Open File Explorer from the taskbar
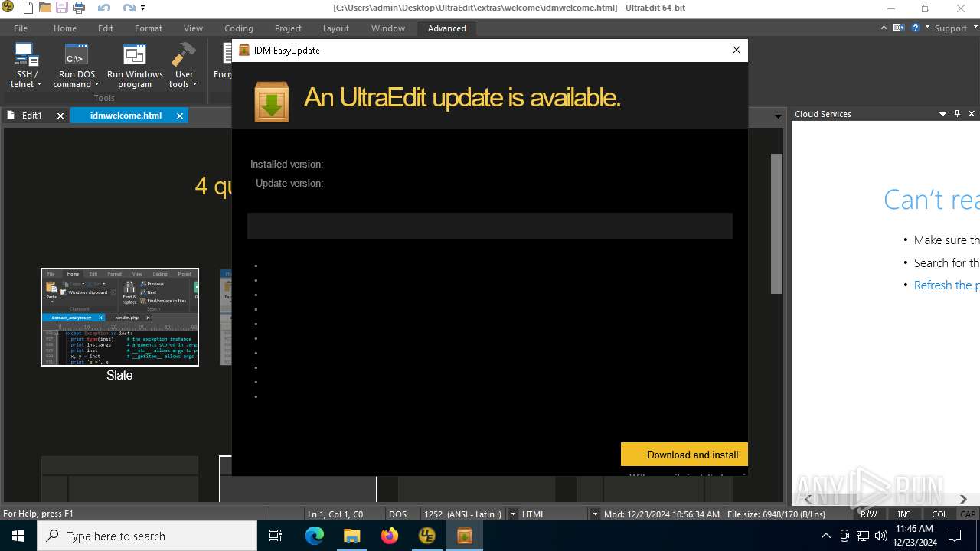The height and width of the screenshot is (551, 980). pos(351,536)
